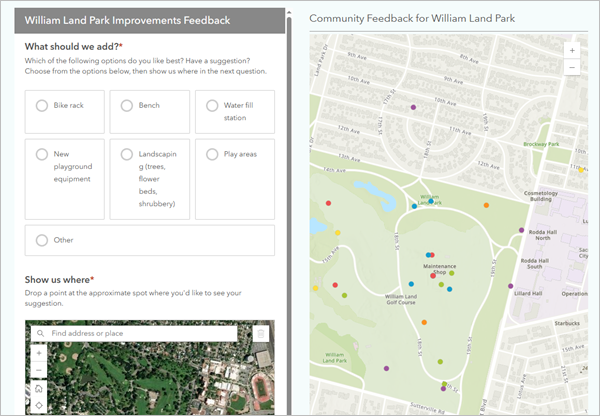Click the red point below 14th Ave label
Image resolution: width=600 pixels, height=416 pixels.
(x=328, y=203)
